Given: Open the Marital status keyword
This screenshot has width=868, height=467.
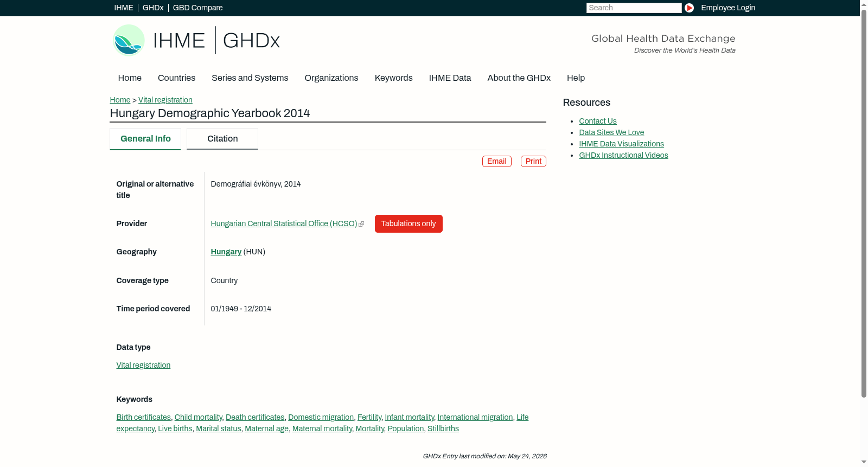Looking at the screenshot, I should coord(219,428).
